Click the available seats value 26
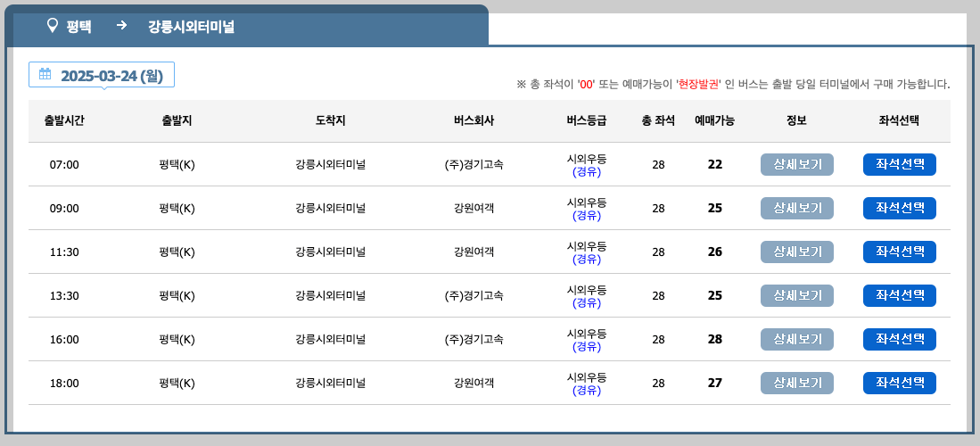Image resolution: width=980 pixels, height=446 pixels. 715,252
